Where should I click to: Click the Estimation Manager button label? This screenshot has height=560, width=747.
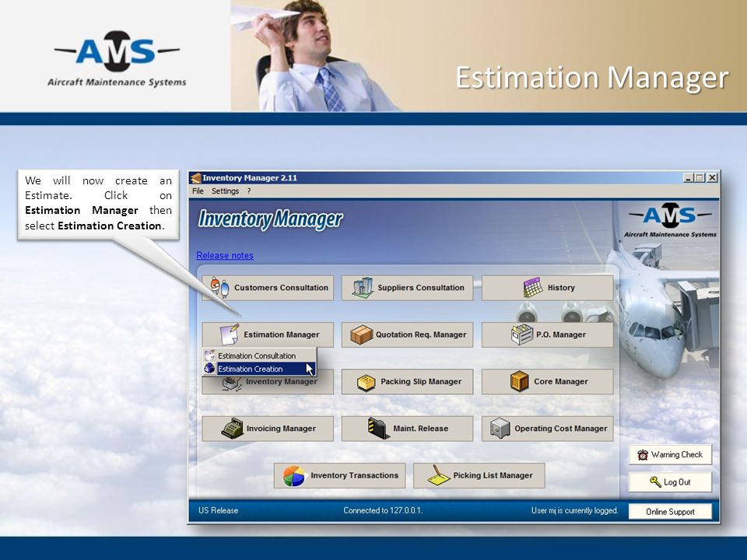coord(282,334)
